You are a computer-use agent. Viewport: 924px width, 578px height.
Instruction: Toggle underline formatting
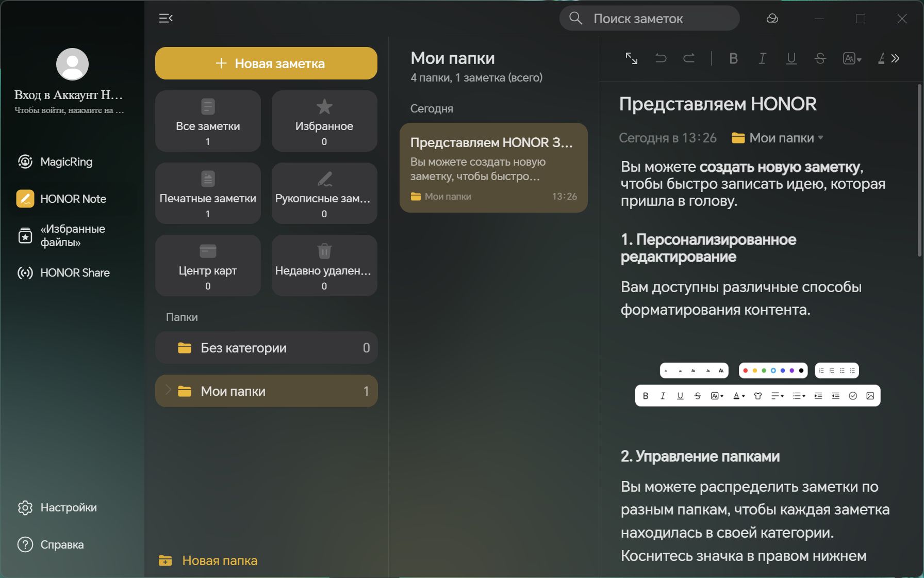(791, 58)
